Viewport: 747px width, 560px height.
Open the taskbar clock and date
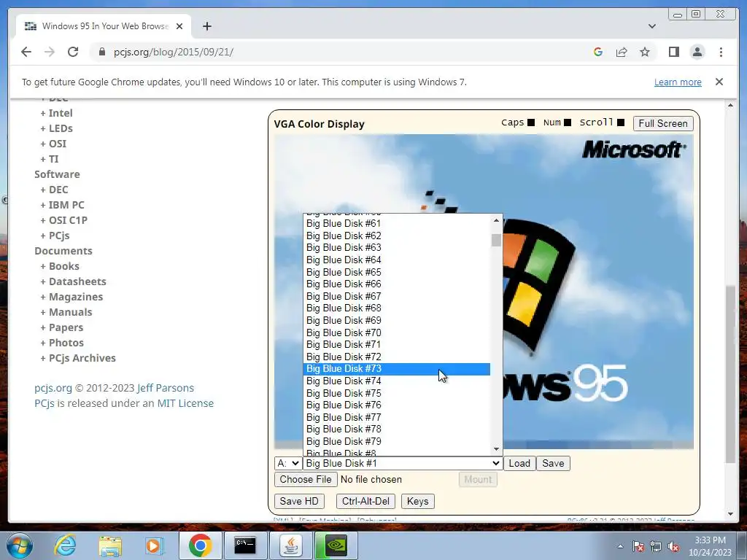click(710, 546)
